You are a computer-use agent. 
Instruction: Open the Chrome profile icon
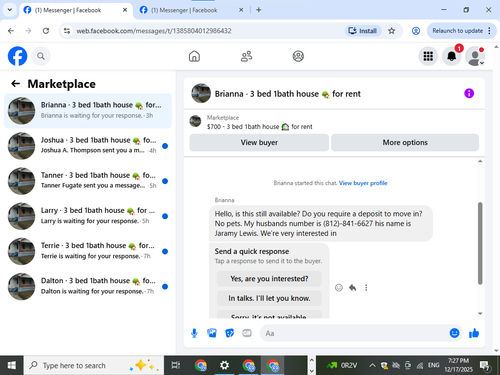tap(416, 31)
